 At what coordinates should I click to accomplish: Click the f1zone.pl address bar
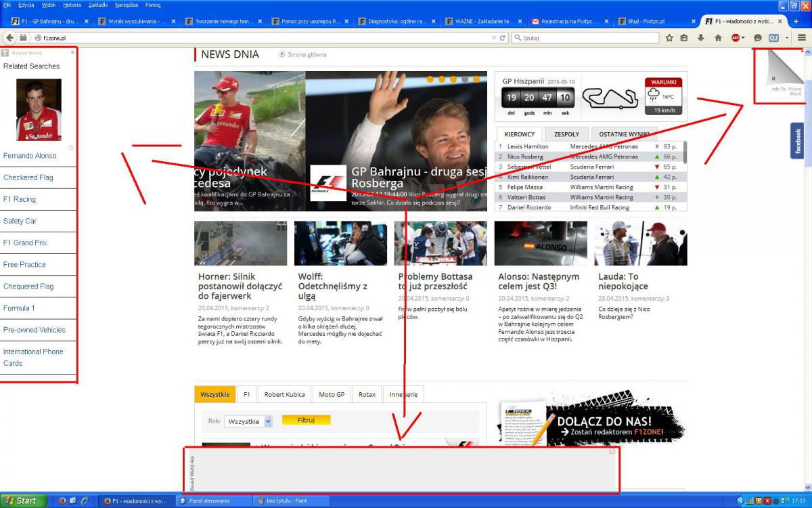[x=264, y=38]
